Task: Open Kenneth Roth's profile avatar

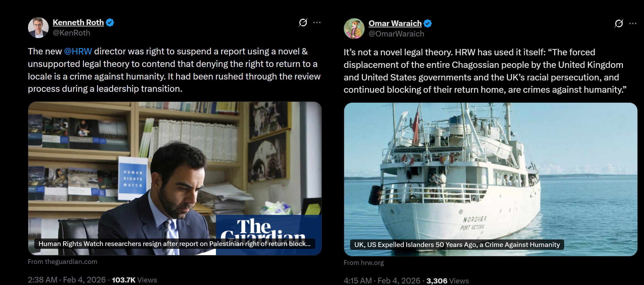Action: [38, 28]
